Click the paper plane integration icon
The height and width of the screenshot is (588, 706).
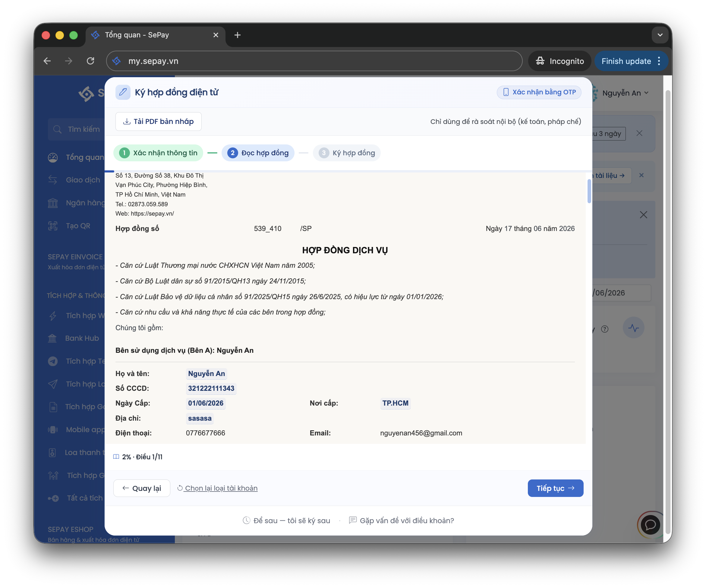point(53,384)
